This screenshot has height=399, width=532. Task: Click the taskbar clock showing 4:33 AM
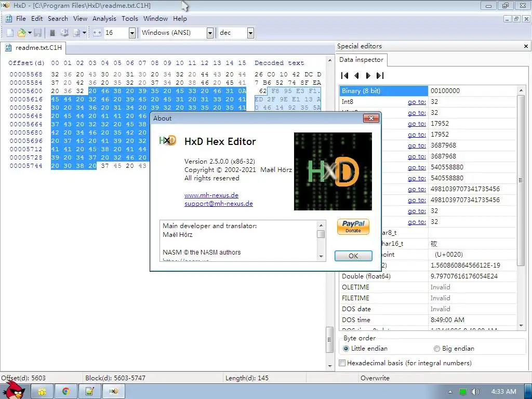pyautogui.click(x=503, y=392)
